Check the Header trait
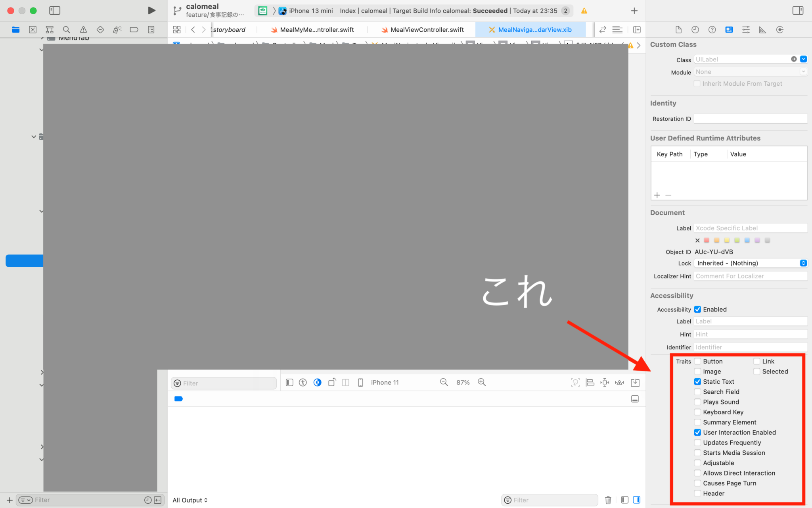This screenshot has width=812, height=508. 697,493
